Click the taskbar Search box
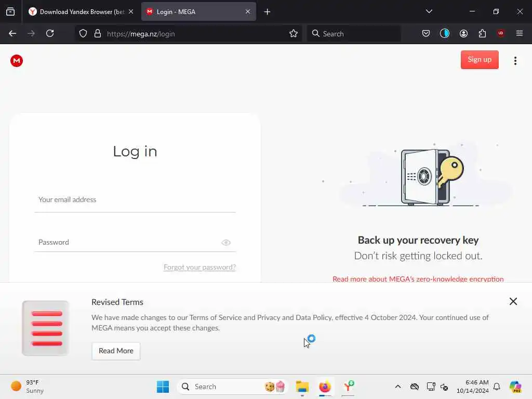Viewport: 532px width, 399px height. click(232, 387)
